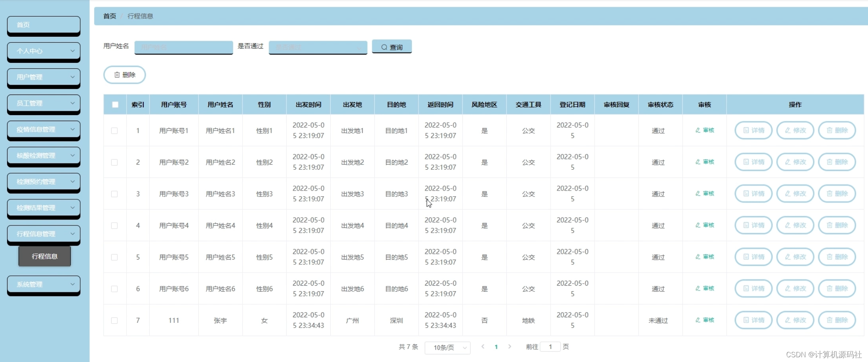Select page number 1 in pagination
The image size is (868, 362).
tap(496, 347)
